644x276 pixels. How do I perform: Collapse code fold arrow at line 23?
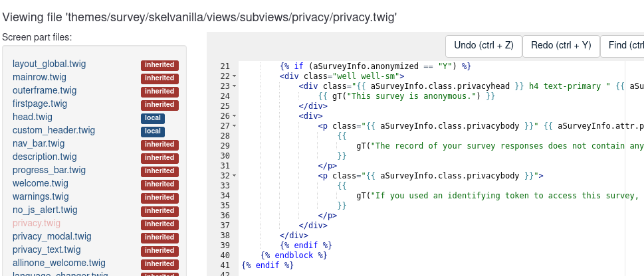pyautogui.click(x=235, y=86)
